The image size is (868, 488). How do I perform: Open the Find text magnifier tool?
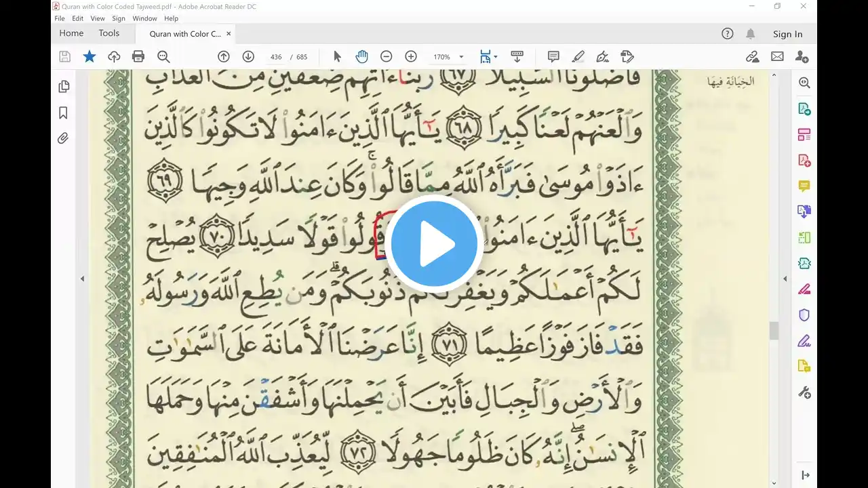[x=163, y=57]
